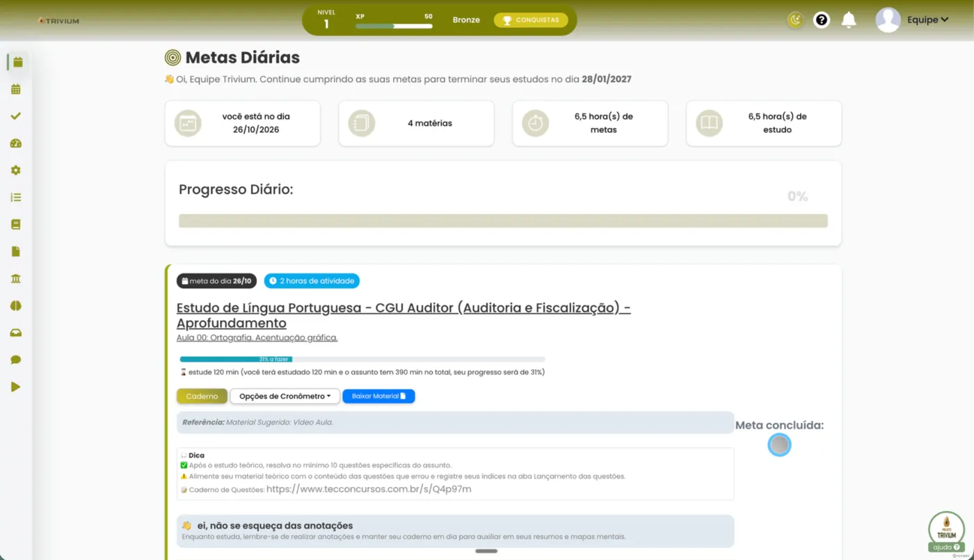
Task: Click the Baixar Material button
Action: pos(378,397)
